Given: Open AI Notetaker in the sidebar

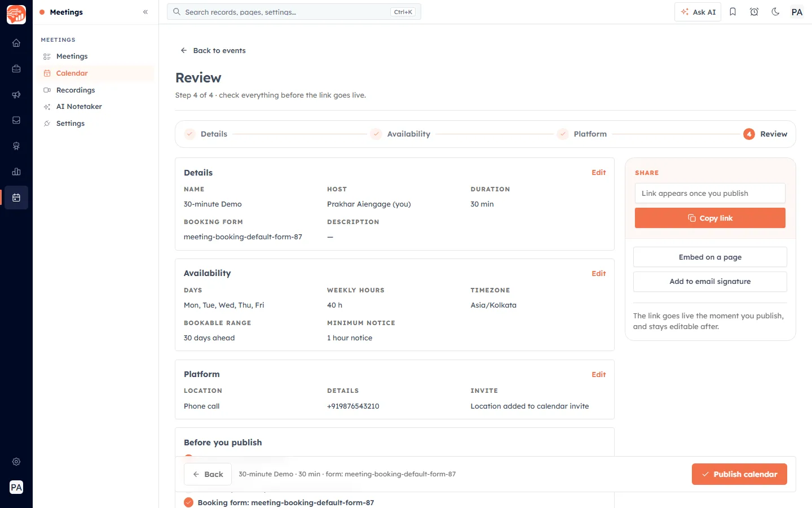Looking at the screenshot, I should point(95,107).
